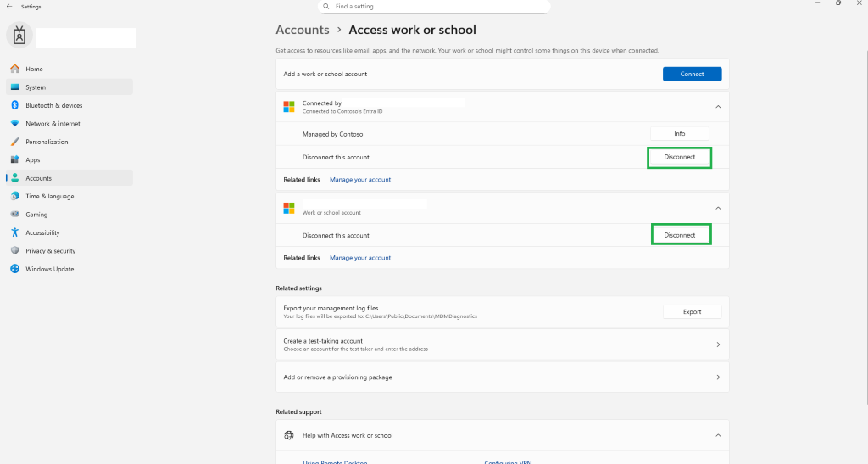Click the System monitor icon
Screen dimensions: 868x464
pyautogui.click(x=15, y=87)
